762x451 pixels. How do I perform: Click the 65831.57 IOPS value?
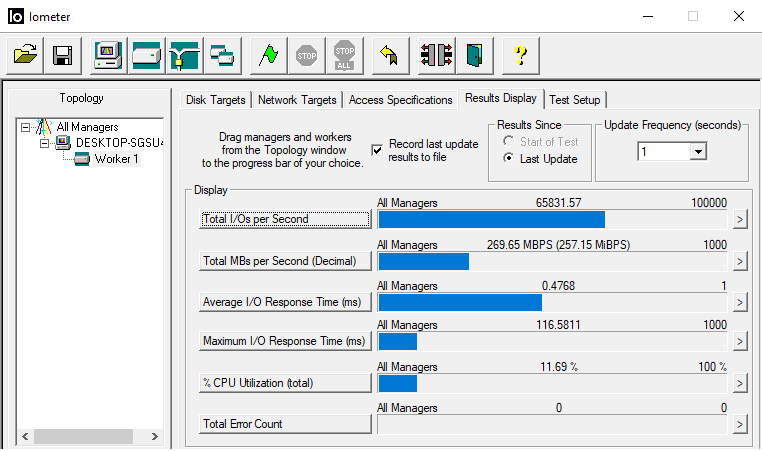558,203
